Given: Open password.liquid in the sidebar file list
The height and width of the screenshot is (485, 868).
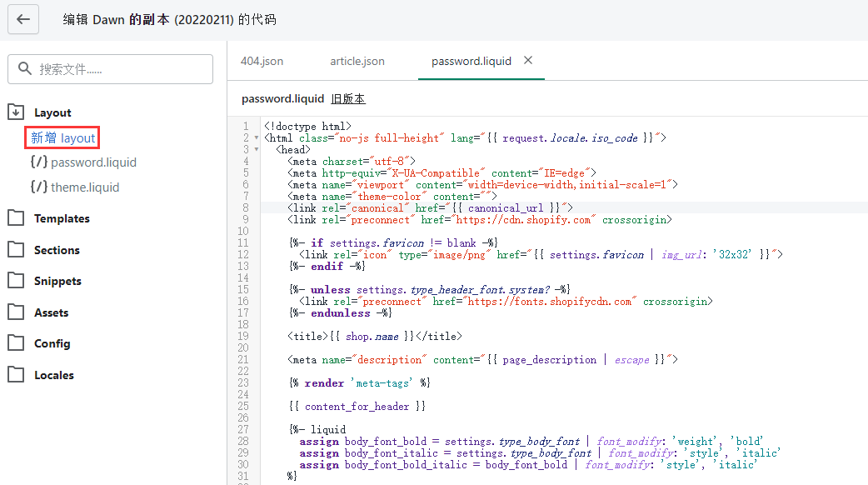Looking at the screenshot, I should (x=93, y=162).
